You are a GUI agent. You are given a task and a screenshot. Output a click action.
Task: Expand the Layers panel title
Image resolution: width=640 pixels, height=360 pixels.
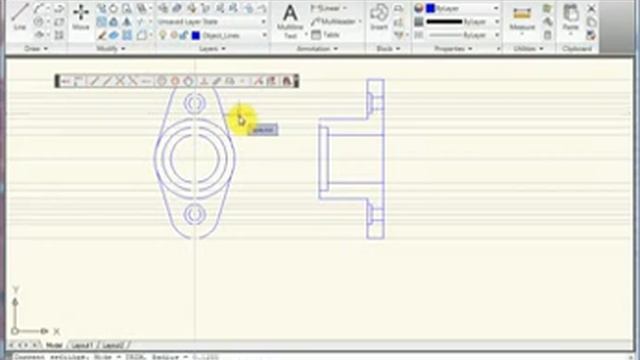(x=212, y=49)
